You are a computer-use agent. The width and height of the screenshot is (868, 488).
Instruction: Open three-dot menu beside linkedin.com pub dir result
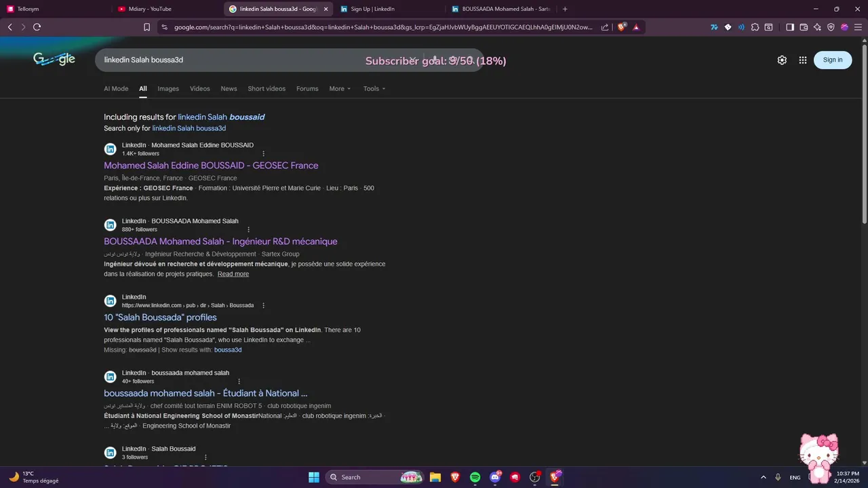pyautogui.click(x=264, y=305)
